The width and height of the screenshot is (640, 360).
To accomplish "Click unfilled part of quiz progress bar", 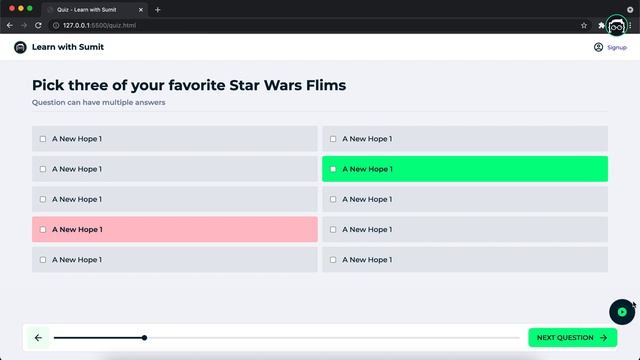I will (333, 338).
